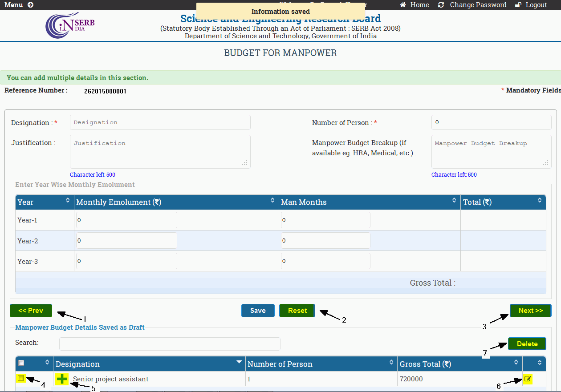Sort by the Total (₹) column arrows
This screenshot has height=392, width=561.
pyautogui.click(x=540, y=201)
